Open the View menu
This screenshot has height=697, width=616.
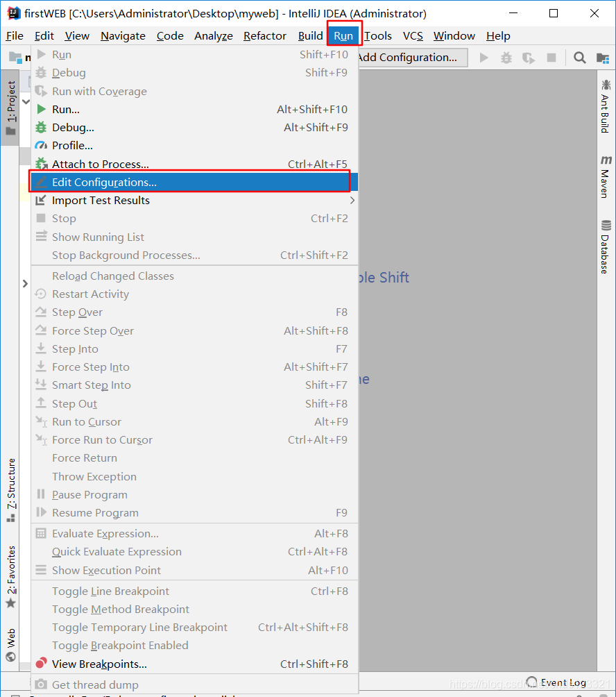click(77, 36)
